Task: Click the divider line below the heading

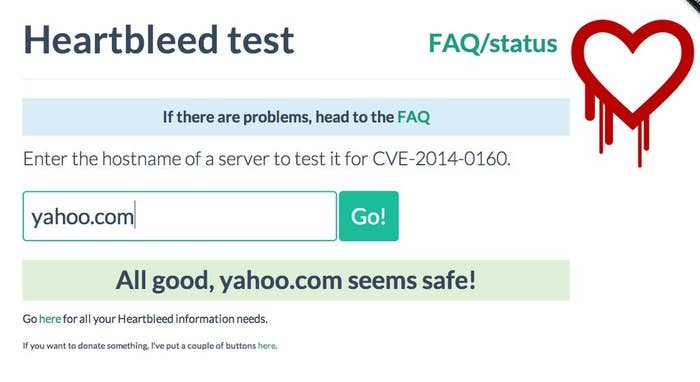Action: 296,79
